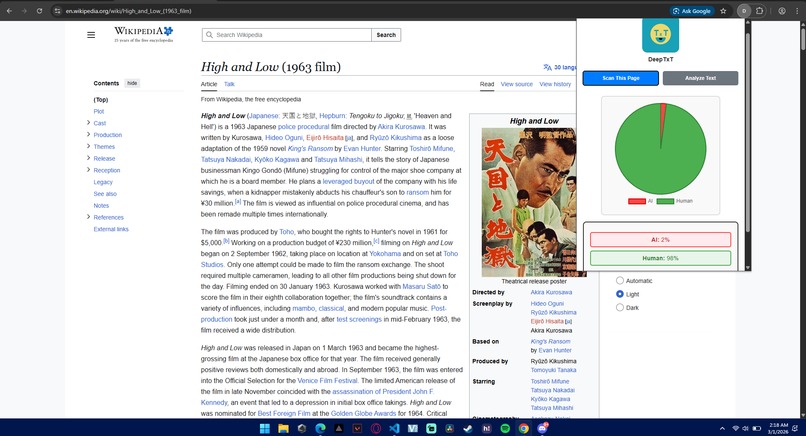Switch to the Article tab

pos(209,84)
